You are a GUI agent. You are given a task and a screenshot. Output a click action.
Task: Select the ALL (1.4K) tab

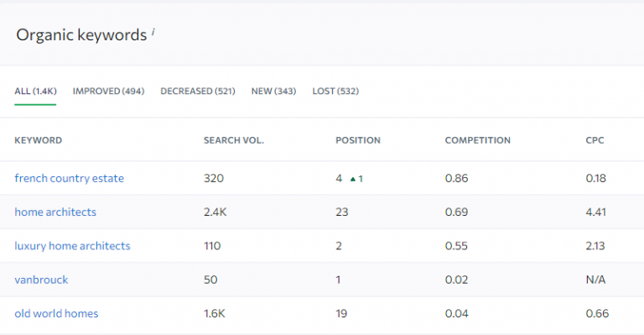35,91
